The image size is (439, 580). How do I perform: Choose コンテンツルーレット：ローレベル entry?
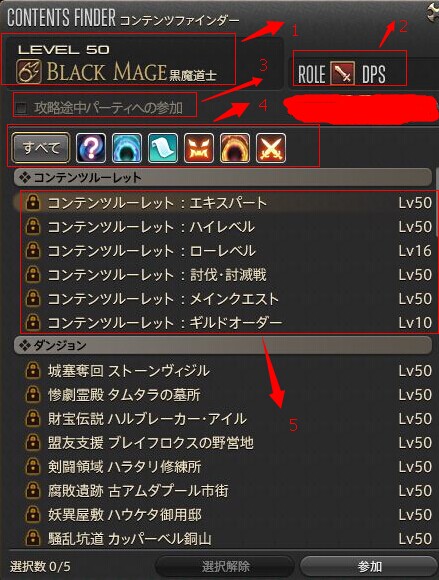tap(226, 251)
